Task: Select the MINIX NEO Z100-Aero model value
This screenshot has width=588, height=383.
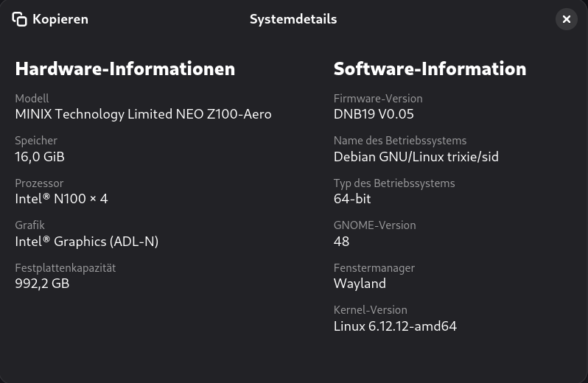Action: click(x=143, y=114)
